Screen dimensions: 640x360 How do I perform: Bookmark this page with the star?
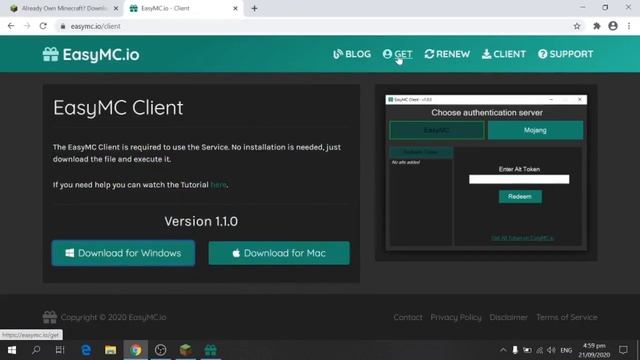[x=577, y=26]
